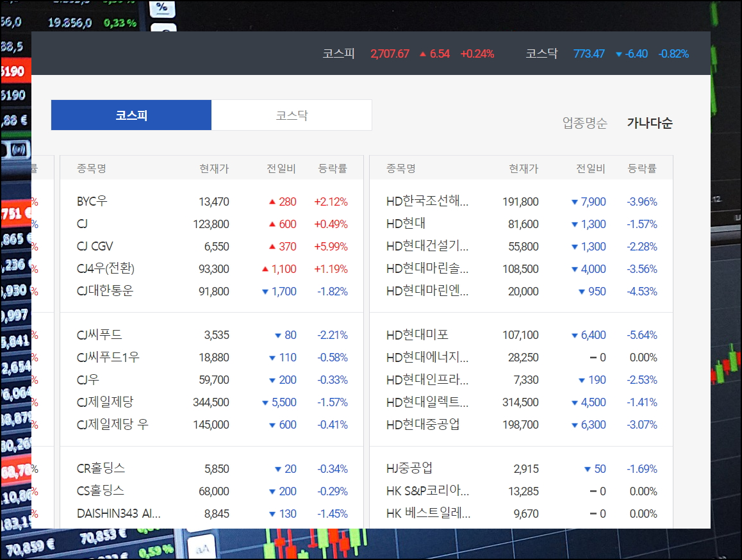Open the CR홀딩스 stock

click(101, 468)
